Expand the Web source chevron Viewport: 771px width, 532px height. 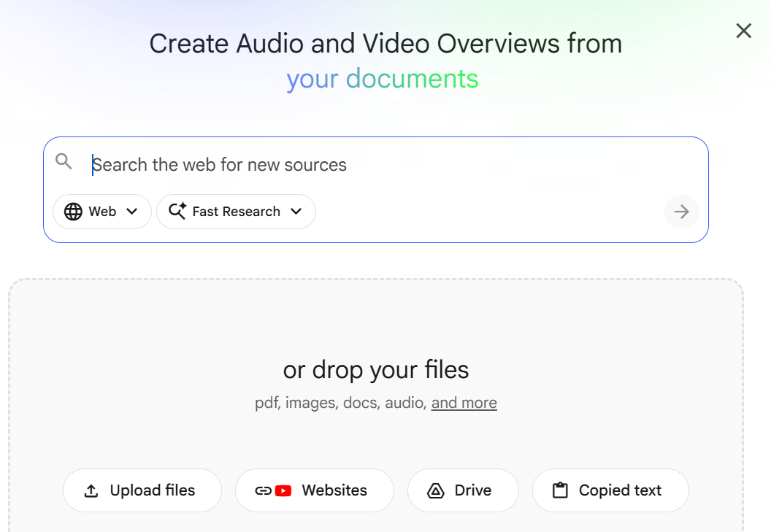tap(132, 212)
